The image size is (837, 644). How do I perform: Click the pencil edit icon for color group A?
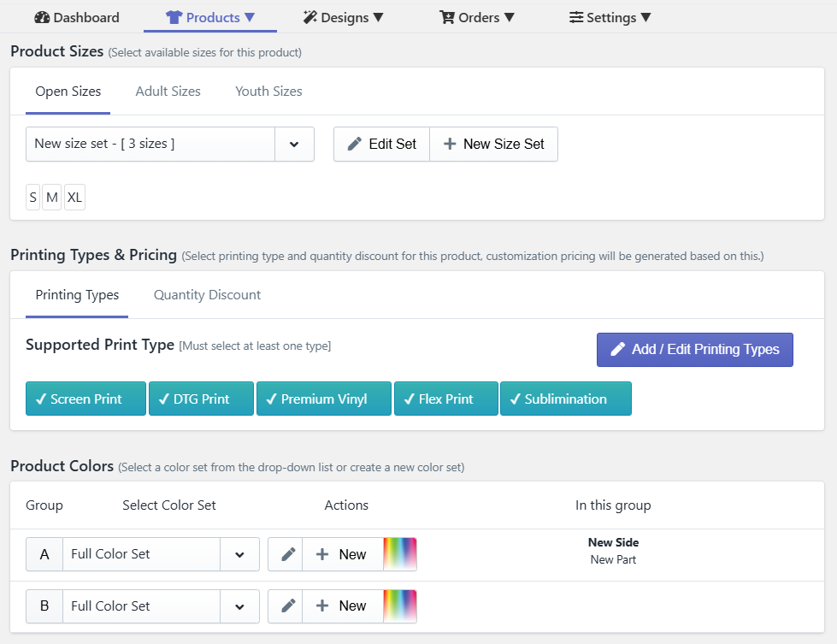click(286, 554)
